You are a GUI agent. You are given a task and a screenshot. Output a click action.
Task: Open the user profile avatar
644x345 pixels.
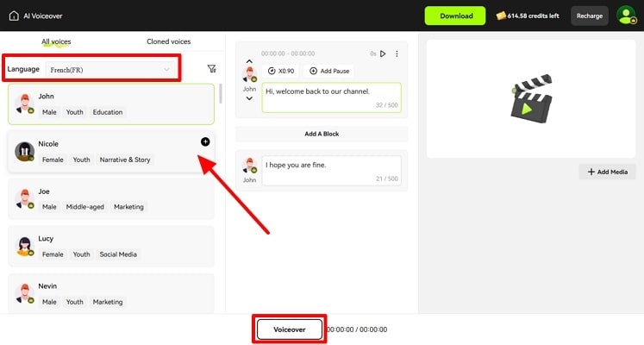(x=627, y=16)
